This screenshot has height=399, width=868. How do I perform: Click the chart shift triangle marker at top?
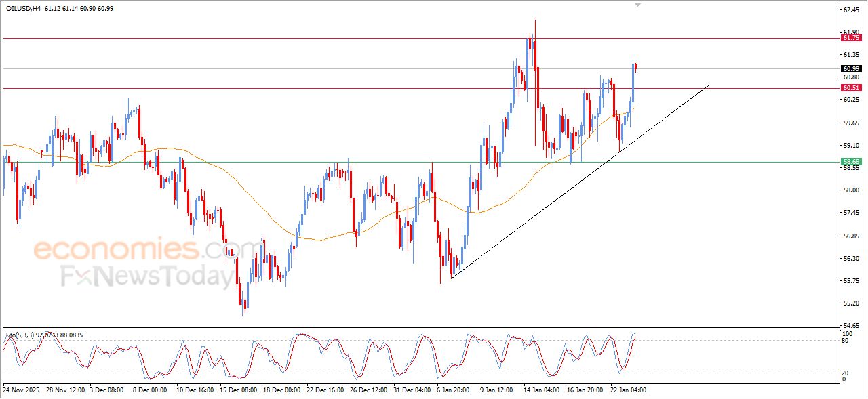(637, 4)
